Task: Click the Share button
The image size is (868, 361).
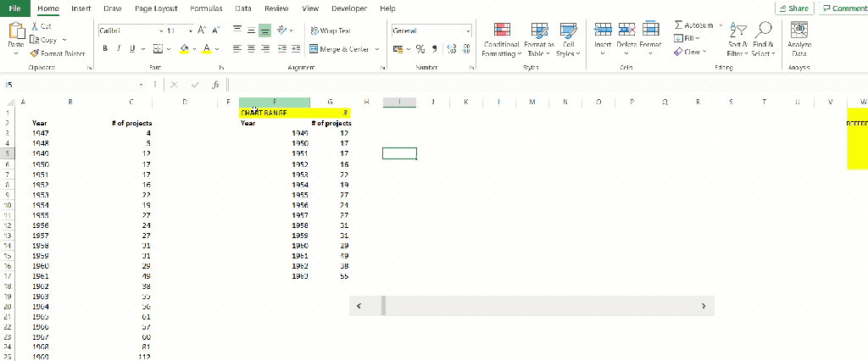Action: [794, 8]
